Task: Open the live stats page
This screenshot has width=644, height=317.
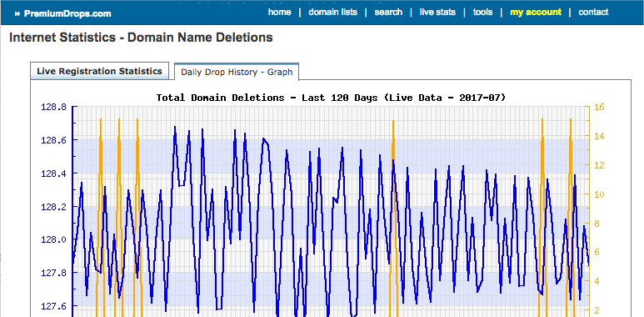Action: point(437,12)
